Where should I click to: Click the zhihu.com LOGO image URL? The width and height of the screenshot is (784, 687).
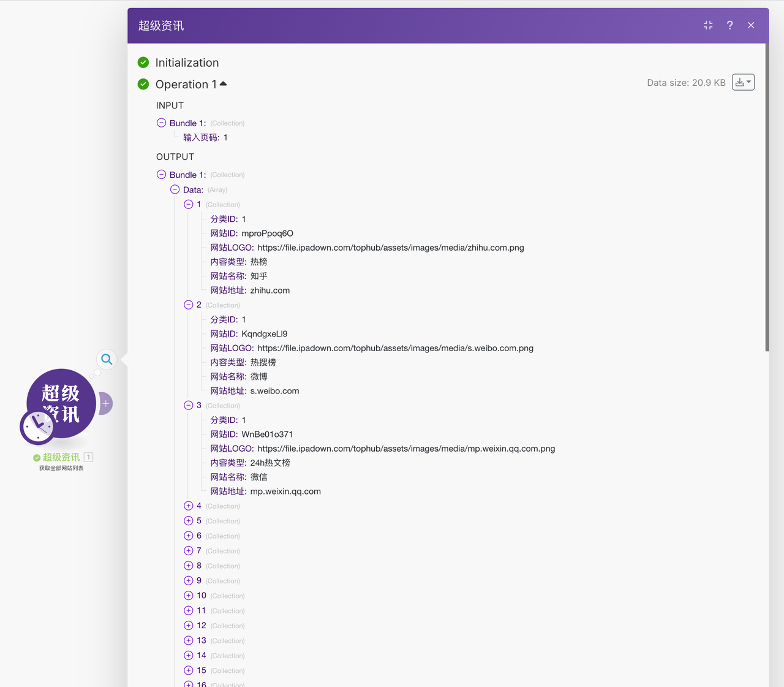coord(390,248)
